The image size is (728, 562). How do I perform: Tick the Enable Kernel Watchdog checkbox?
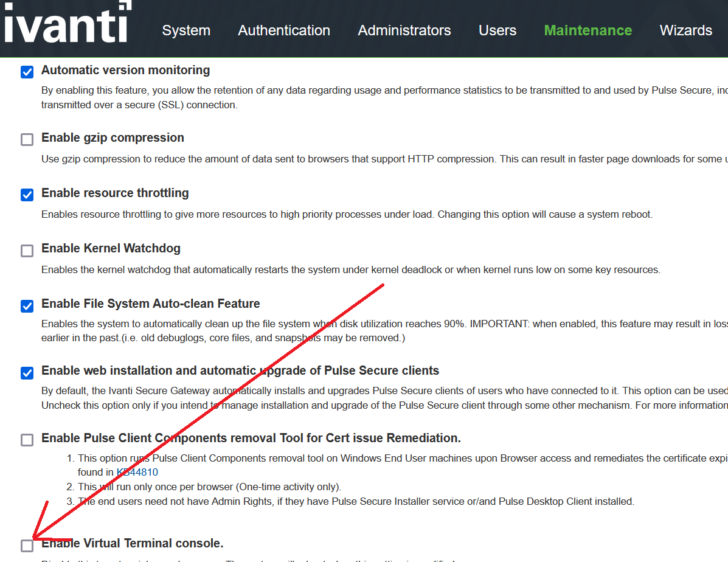coord(27,251)
